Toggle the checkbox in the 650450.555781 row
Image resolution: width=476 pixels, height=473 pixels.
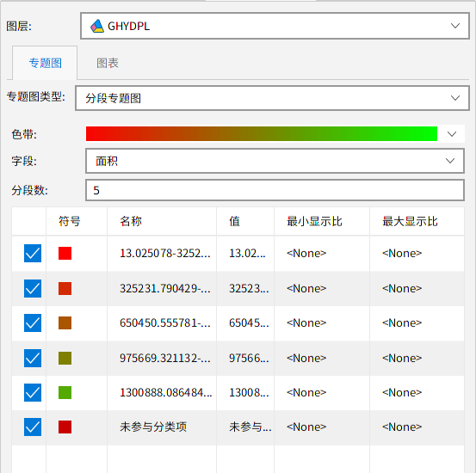33,323
